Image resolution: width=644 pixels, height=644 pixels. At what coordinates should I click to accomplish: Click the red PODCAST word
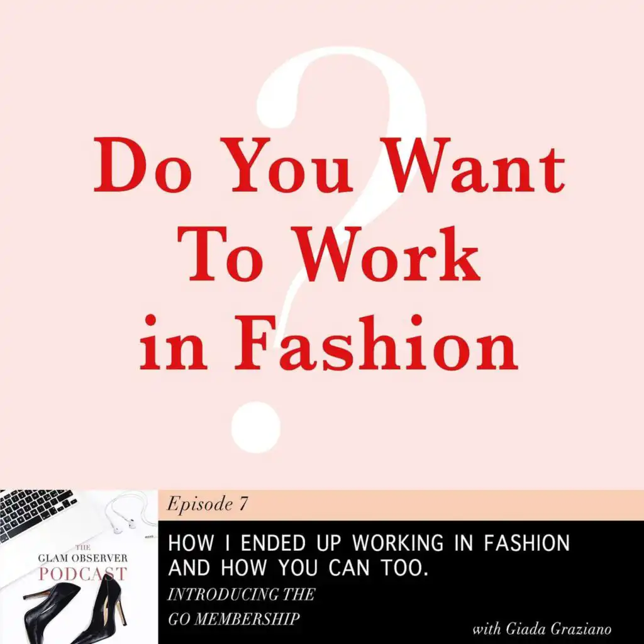[x=82, y=574]
